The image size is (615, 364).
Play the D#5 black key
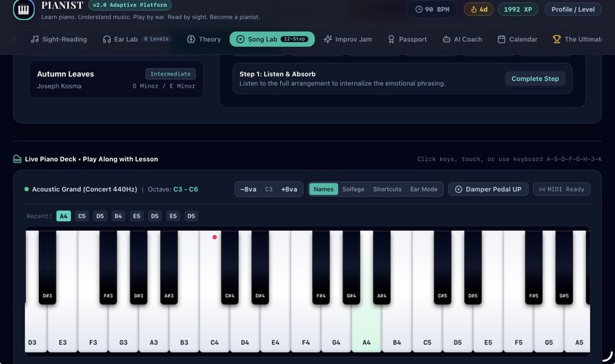coord(473,267)
